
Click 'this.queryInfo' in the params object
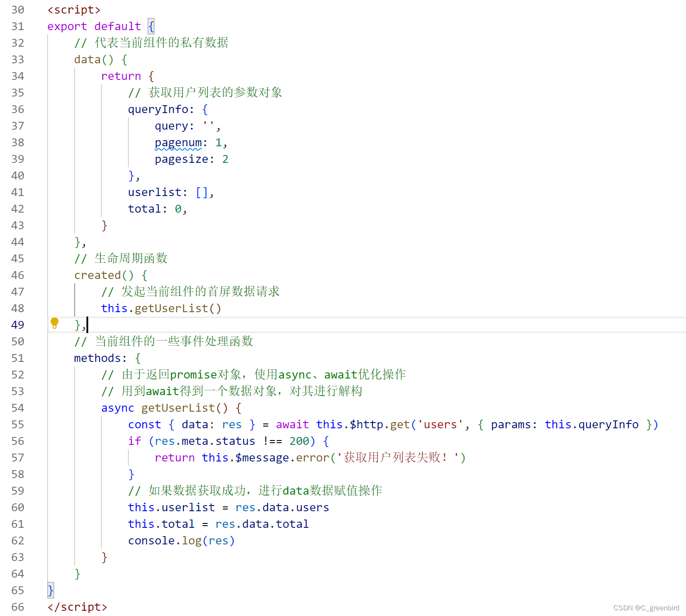pos(592,424)
